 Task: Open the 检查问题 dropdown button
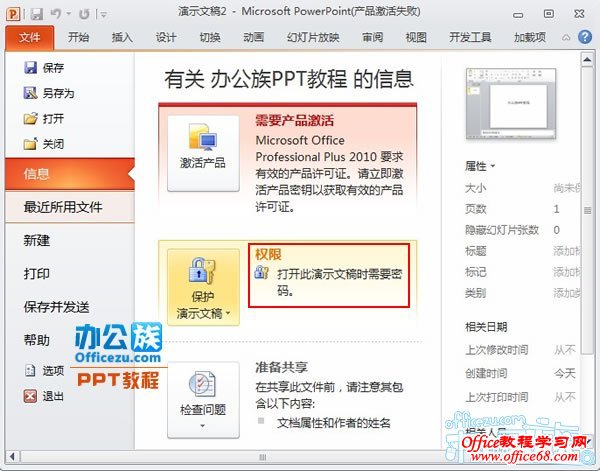coord(203,400)
